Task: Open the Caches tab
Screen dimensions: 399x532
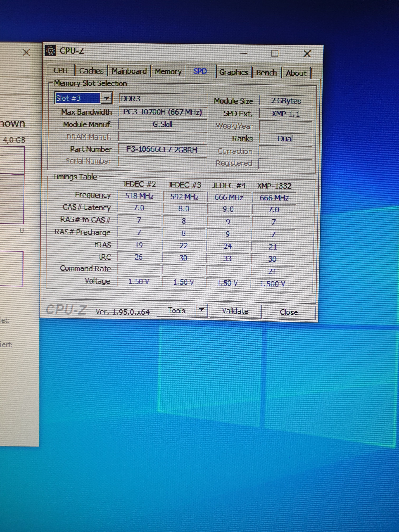Action: (x=91, y=71)
